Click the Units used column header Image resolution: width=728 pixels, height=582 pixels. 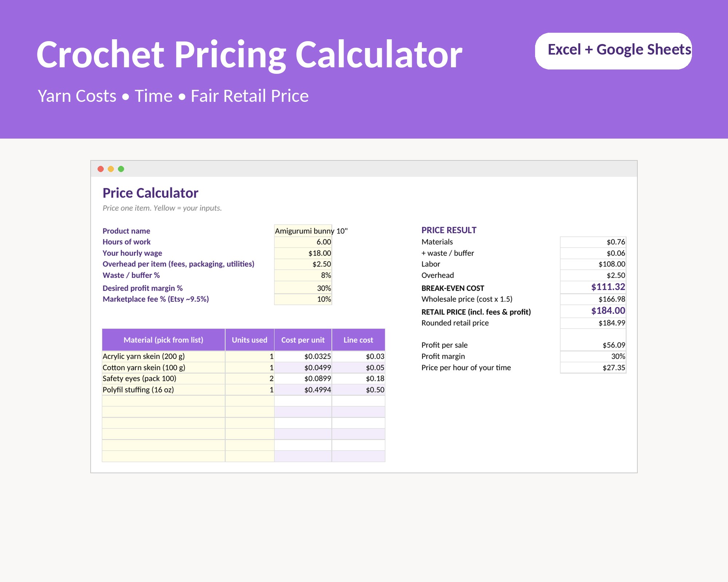(250, 340)
